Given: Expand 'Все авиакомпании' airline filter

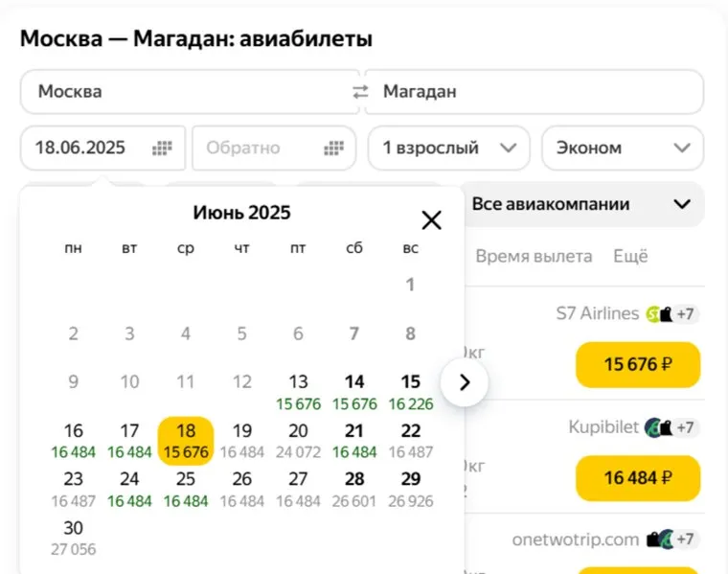Looking at the screenshot, I should point(581,204).
